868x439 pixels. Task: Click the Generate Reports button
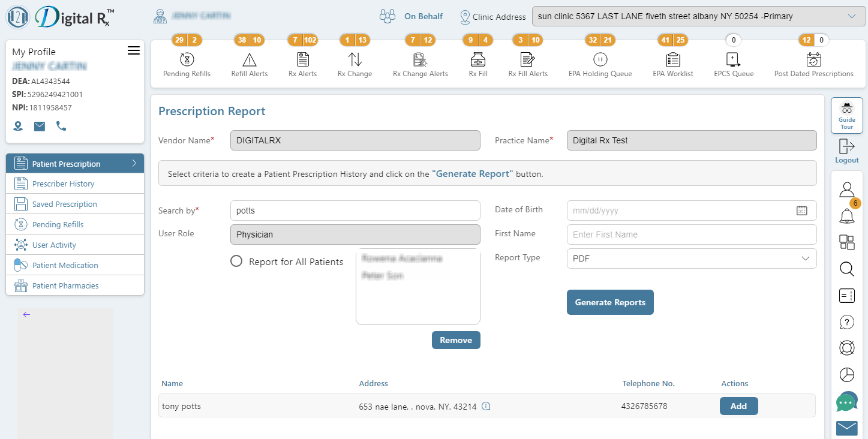pyautogui.click(x=610, y=302)
